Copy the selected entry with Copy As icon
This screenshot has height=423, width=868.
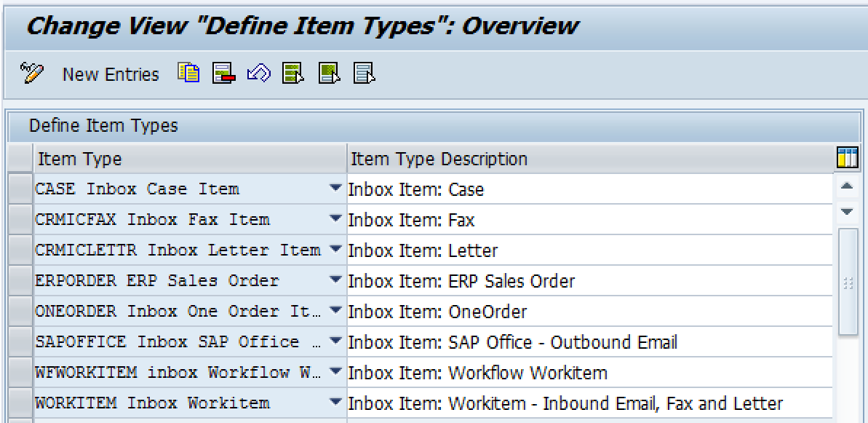[x=188, y=74]
